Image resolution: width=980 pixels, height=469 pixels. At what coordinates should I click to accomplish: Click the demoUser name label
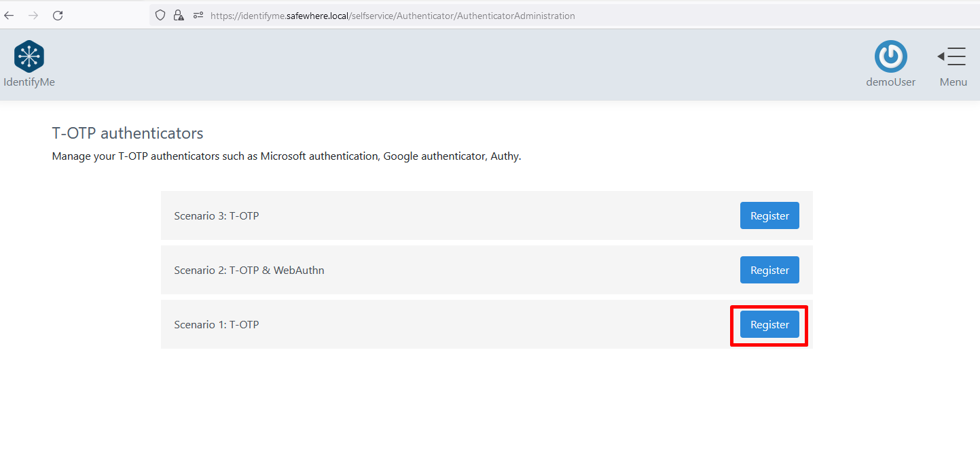point(890,82)
